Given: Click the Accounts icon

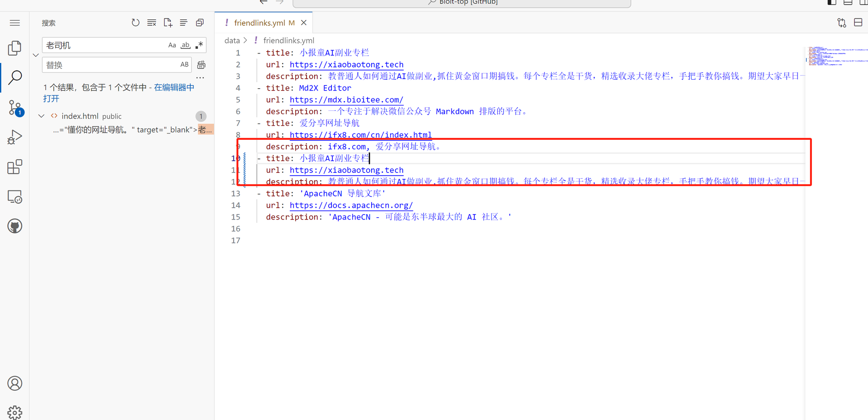Looking at the screenshot, I should click(14, 383).
